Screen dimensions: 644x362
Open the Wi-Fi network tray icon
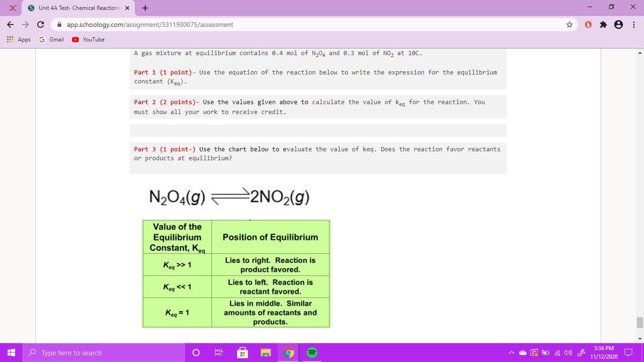(x=557, y=353)
